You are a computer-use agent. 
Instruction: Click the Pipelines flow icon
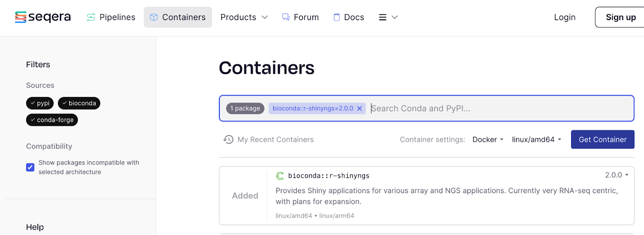(91, 17)
